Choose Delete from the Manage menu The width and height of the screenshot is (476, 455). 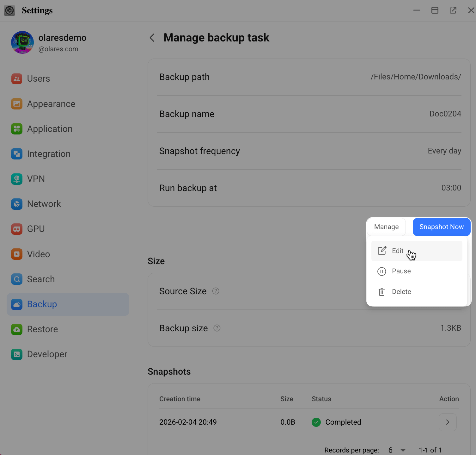click(401, 291)
